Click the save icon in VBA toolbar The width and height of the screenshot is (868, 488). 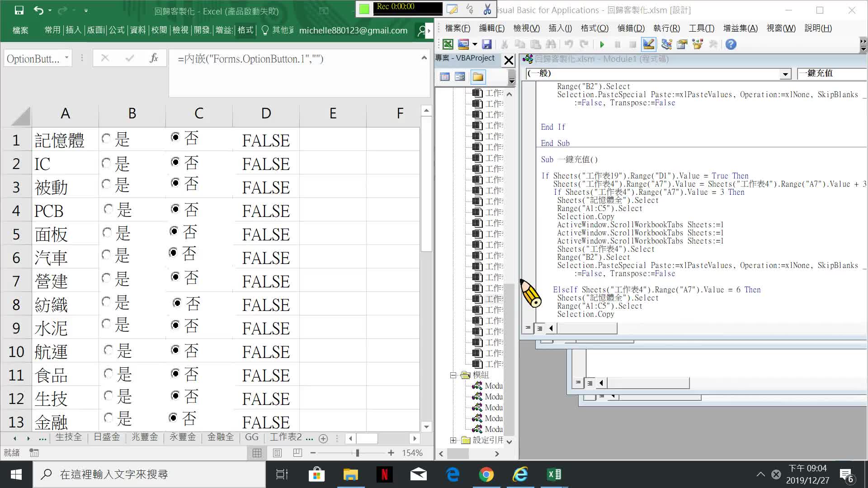coord(487,44)
